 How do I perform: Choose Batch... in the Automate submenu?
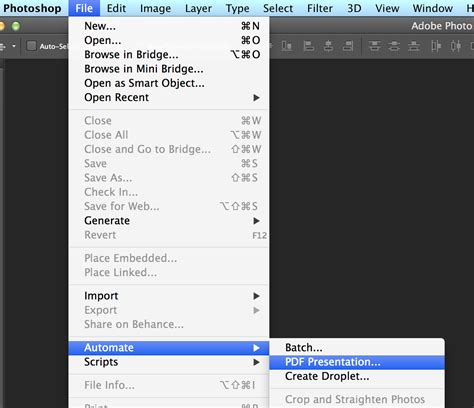(357, 348)
